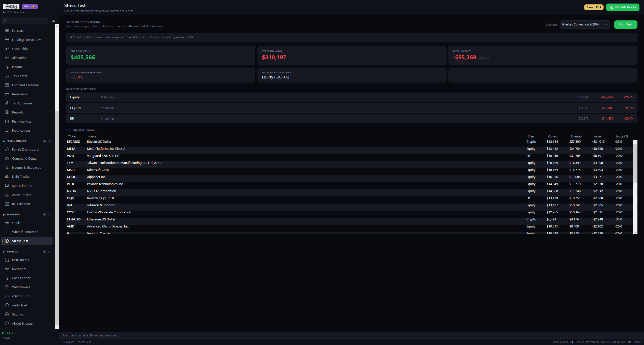Switch to the What-If Simulator page
Image resolution: width=644 pixels, height=345 pixels.
pyautogui.click(x=25, y=232)
